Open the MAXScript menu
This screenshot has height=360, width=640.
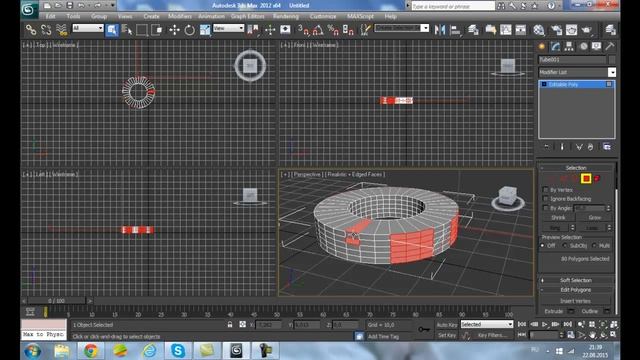coord(360,16)
